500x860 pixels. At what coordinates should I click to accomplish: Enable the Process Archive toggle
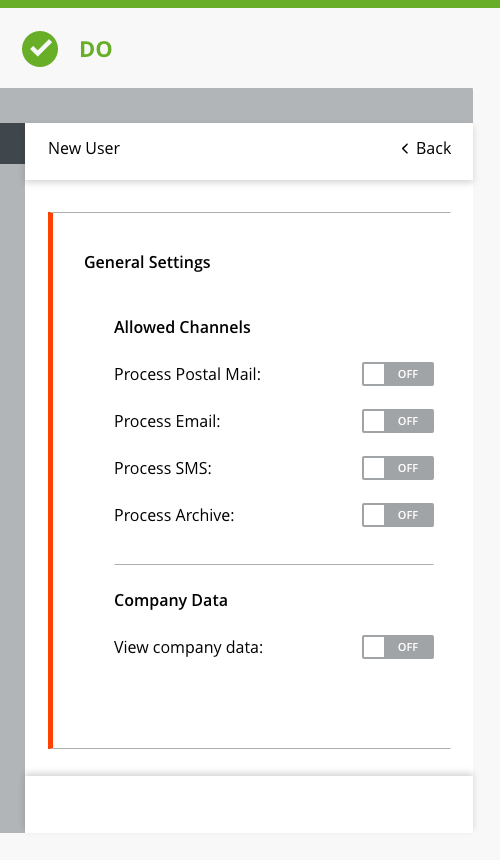tap(397, 515)
